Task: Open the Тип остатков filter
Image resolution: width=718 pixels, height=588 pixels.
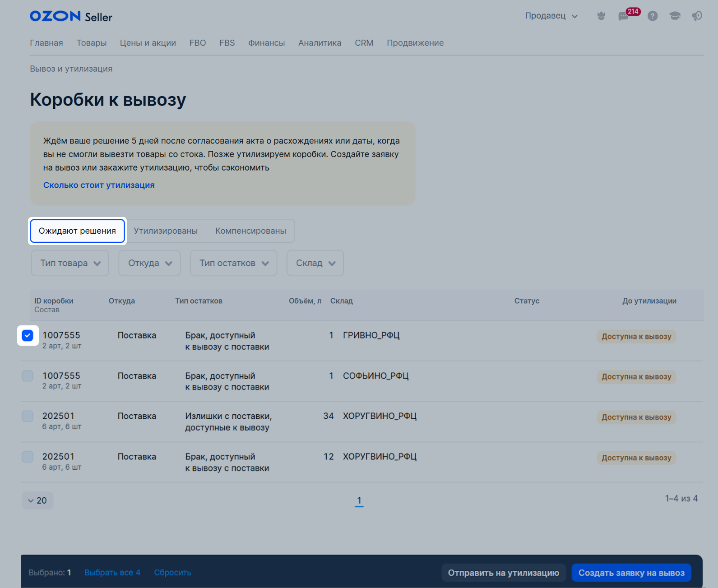Action: click(234, 263)
